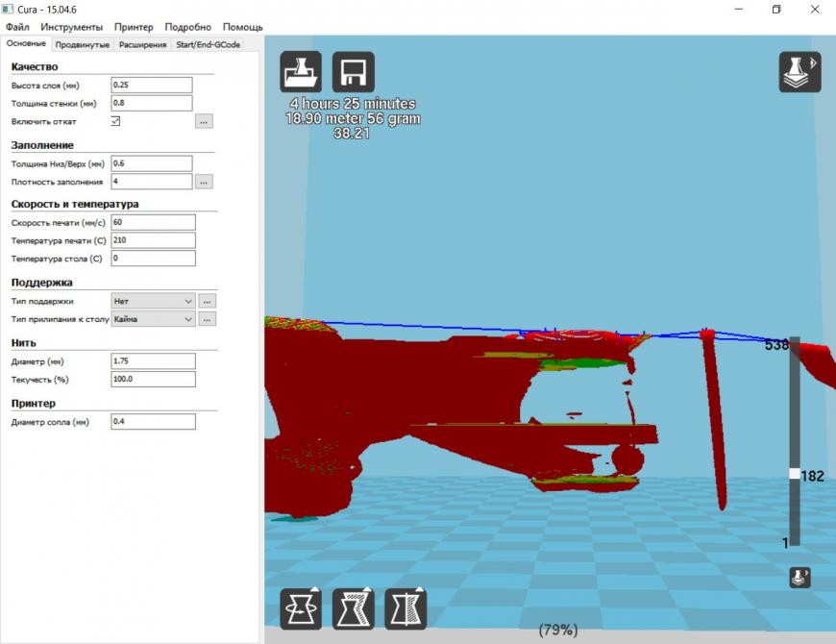836x644 pixels.
Task: Minimize the Cura window
Action: coord(738,9)
